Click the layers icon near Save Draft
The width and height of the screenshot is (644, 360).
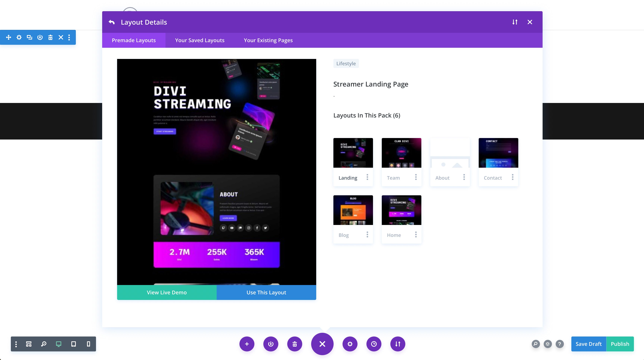coord(547,344)
